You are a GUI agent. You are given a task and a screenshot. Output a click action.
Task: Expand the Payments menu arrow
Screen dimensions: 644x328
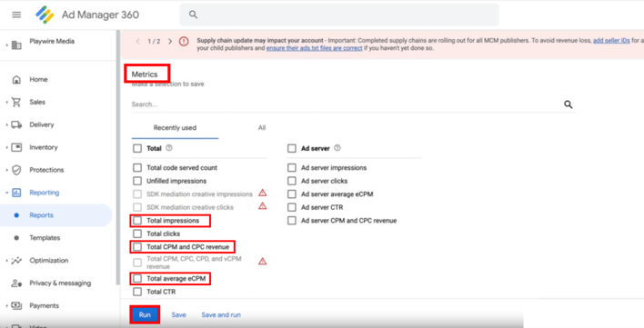tap(6, 305)
